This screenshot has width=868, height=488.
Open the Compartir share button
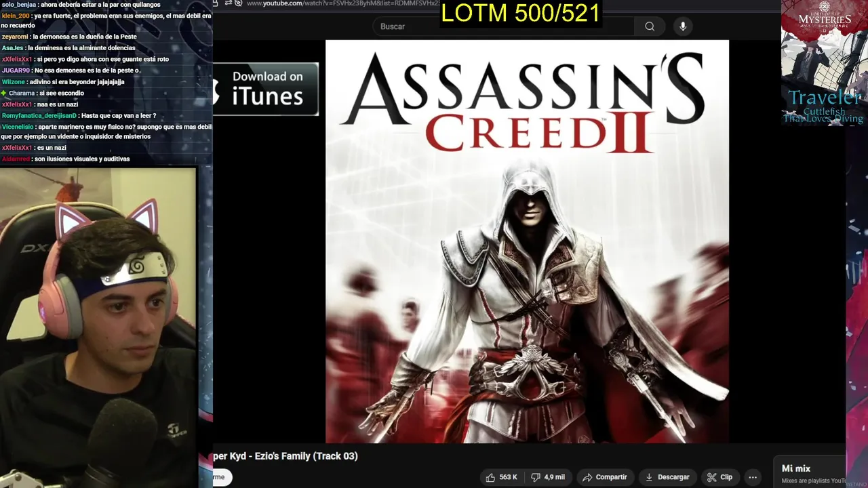pos(605,477)
